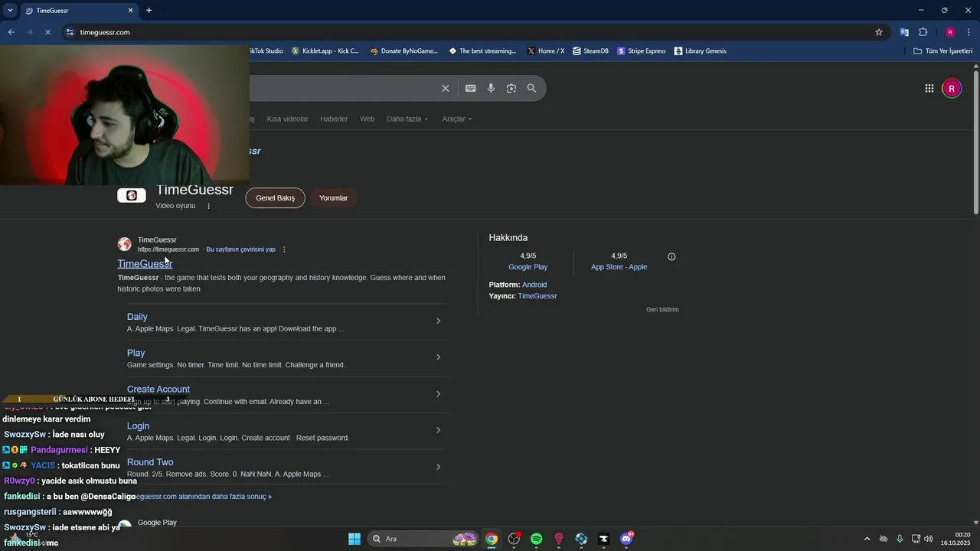The height and width of the screenshot is (551, 980).
Task: Open the Kicklet.app bookmark
Action: pyautogui.click(x=325, y=51)
